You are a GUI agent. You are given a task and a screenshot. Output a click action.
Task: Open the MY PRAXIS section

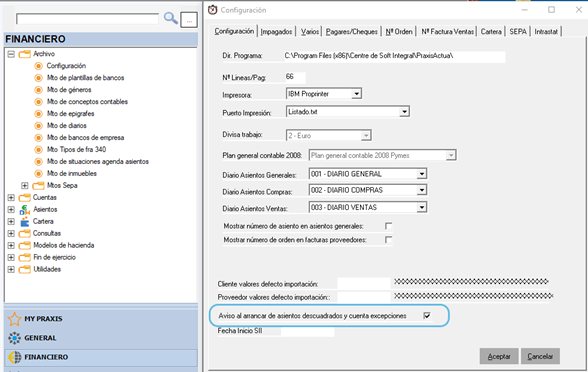pyautogui.click(x=101, y=319)
